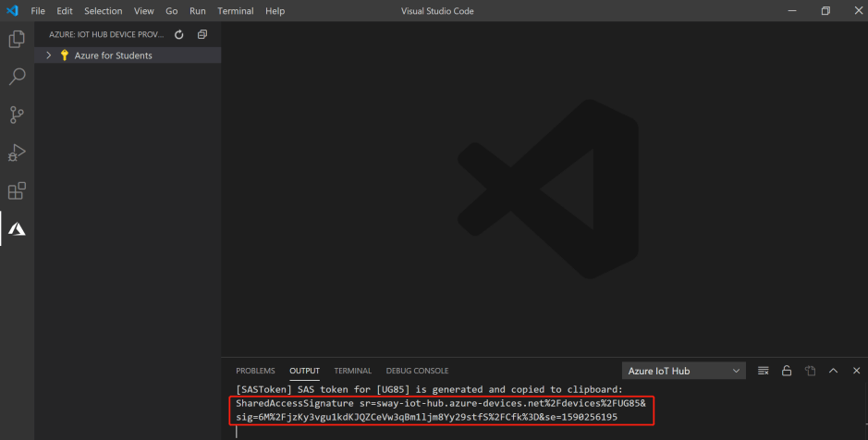Viewport: 868px width, 440px height.
Task: Open the Run and Debug view
Action: (x=17, y=153)
